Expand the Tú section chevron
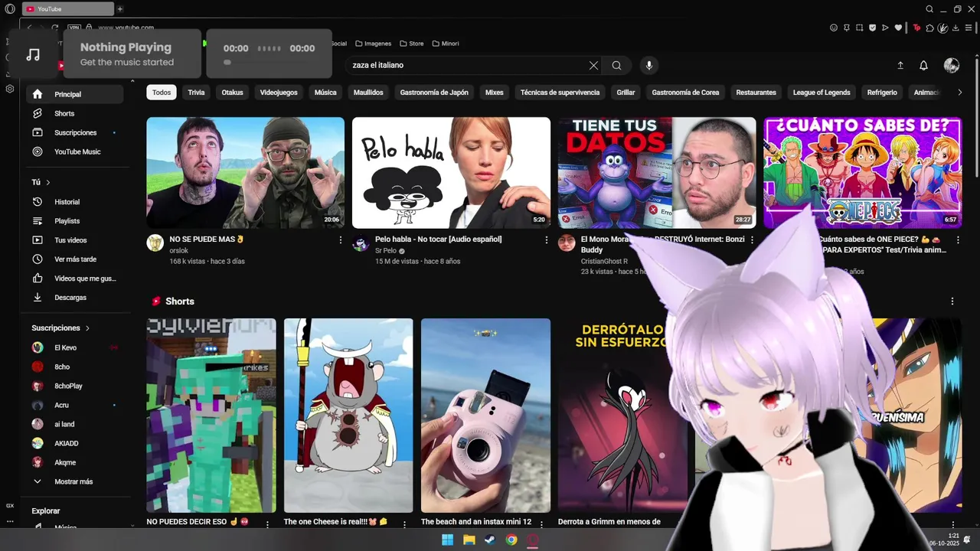 (x=48, y=182)
